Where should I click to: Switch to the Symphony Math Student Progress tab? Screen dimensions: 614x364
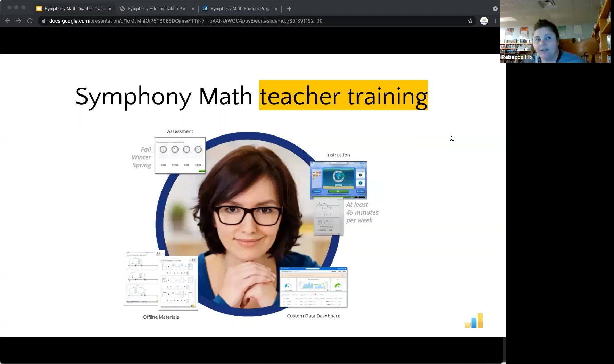coord(238,9)
